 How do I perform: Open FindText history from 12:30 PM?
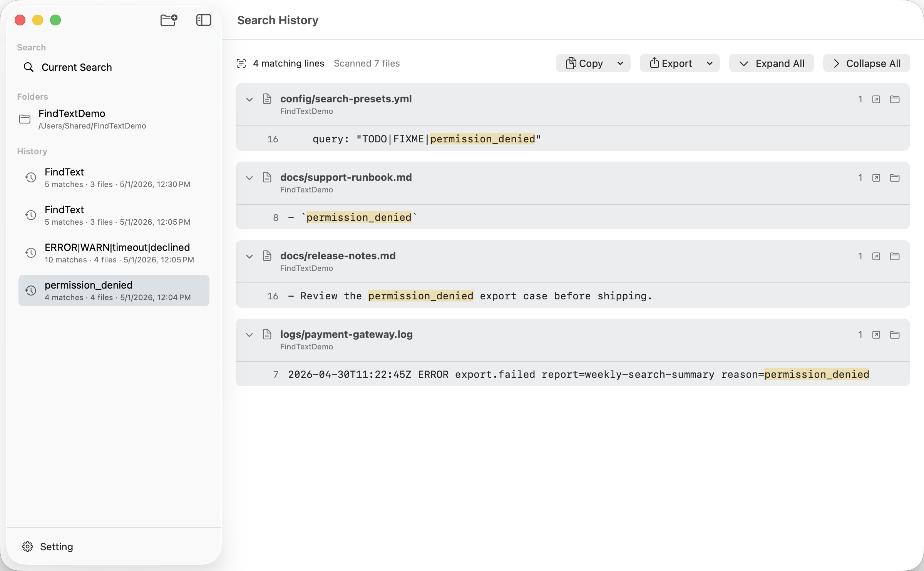click(x=114, y=177)
